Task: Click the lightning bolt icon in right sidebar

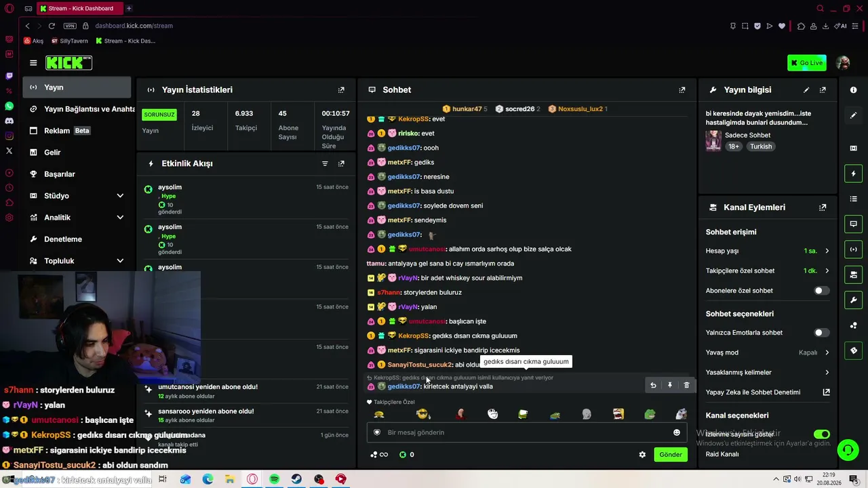Action: (854, 174)
